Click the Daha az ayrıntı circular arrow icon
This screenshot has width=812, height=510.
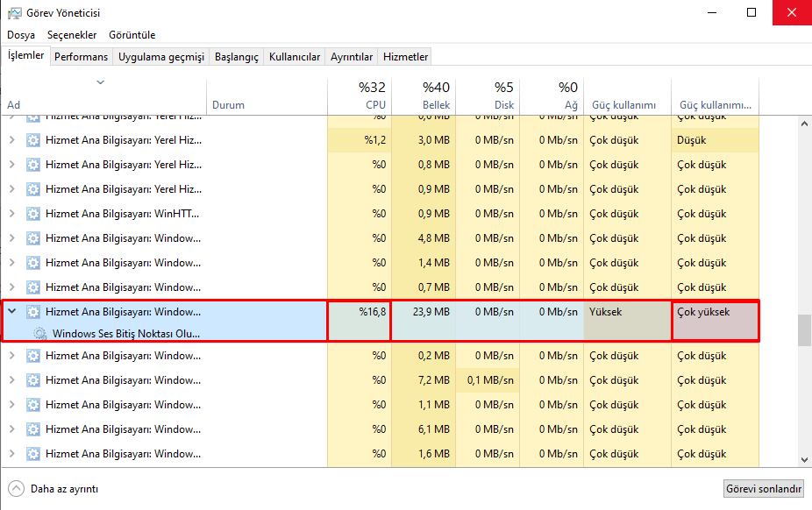pyautogui.click(x=16, y=489)
